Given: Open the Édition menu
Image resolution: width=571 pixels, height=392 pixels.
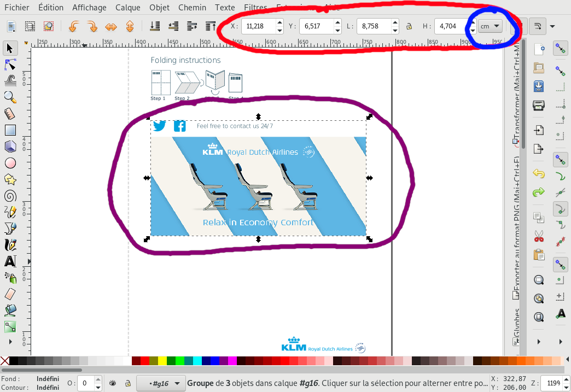Looking at the screenshot, I should pyautogui.click(x=51, y=7).
